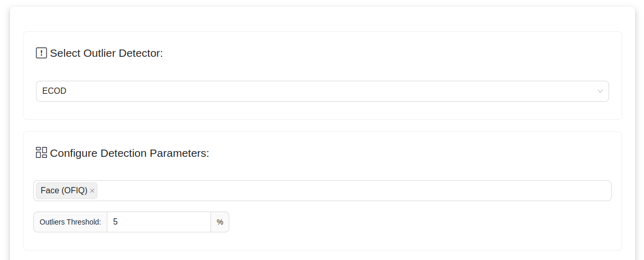Click the Face (OFIQ) tag label
644x260 pixels.
pos(64,191)
